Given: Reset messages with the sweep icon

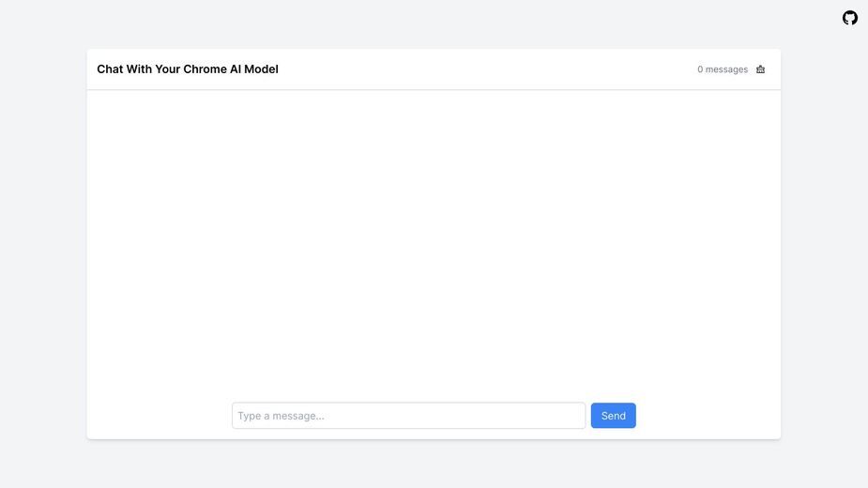Looking at the screenshot, I should pyautogui.click(x=761, y=69).
